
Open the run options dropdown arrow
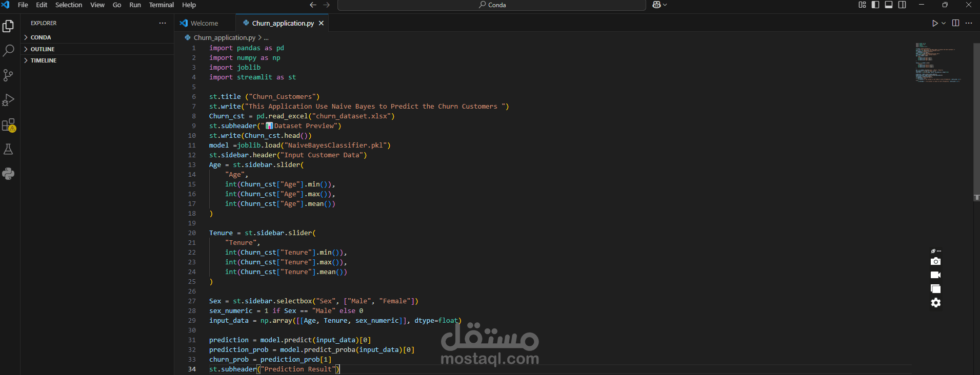pyautogui.click(x=944, y=23)
